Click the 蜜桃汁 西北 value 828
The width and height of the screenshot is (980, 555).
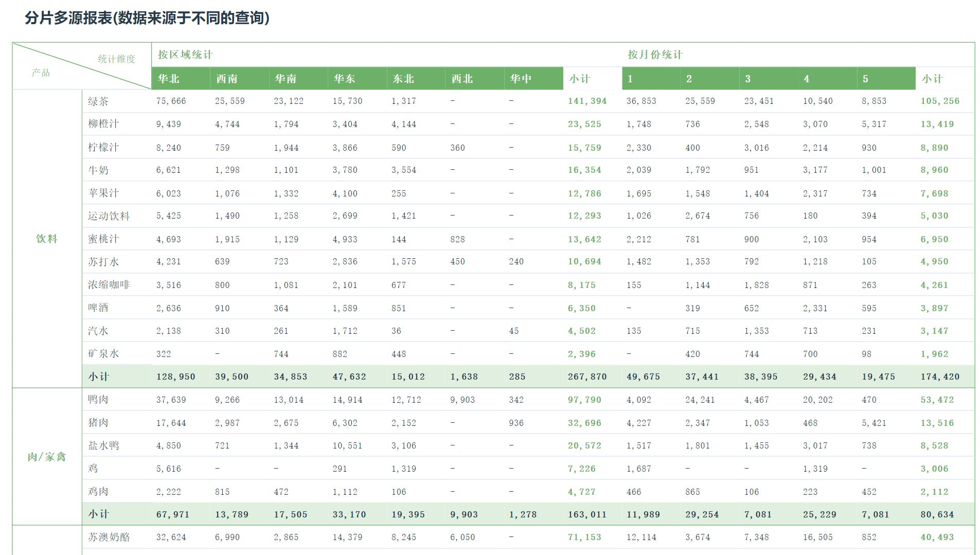tap(457, 240)
